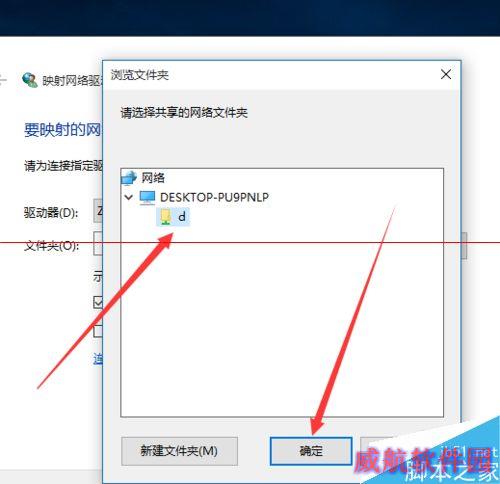500x484 pixels.
Task: Click the 浏览文件夹 dialog title bar
Action: tap(267, 75)
